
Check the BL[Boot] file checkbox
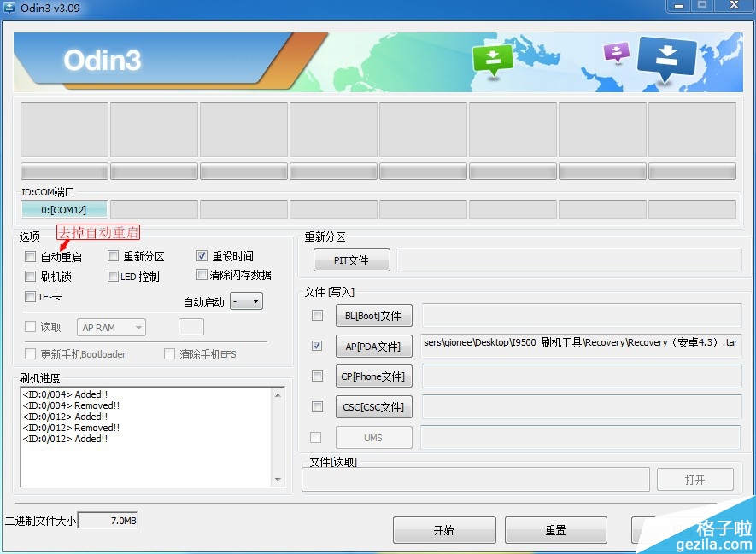pyautogui.click(x=317, y=316)
